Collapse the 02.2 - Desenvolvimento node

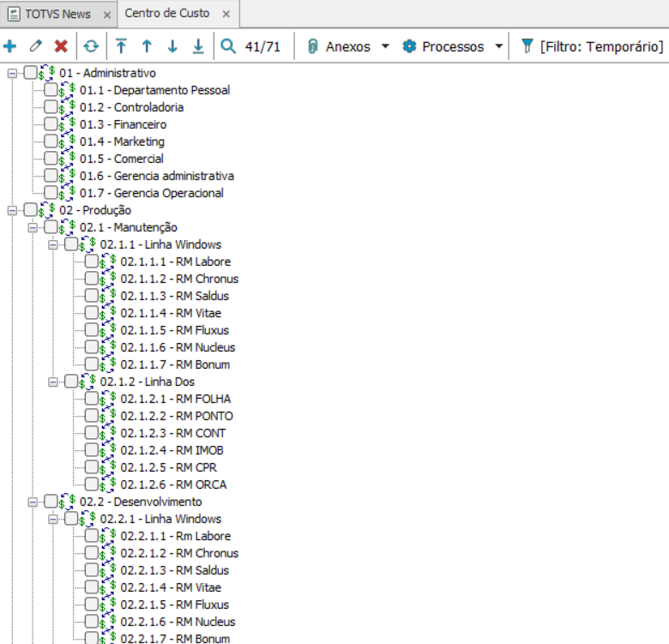(33, 502)
